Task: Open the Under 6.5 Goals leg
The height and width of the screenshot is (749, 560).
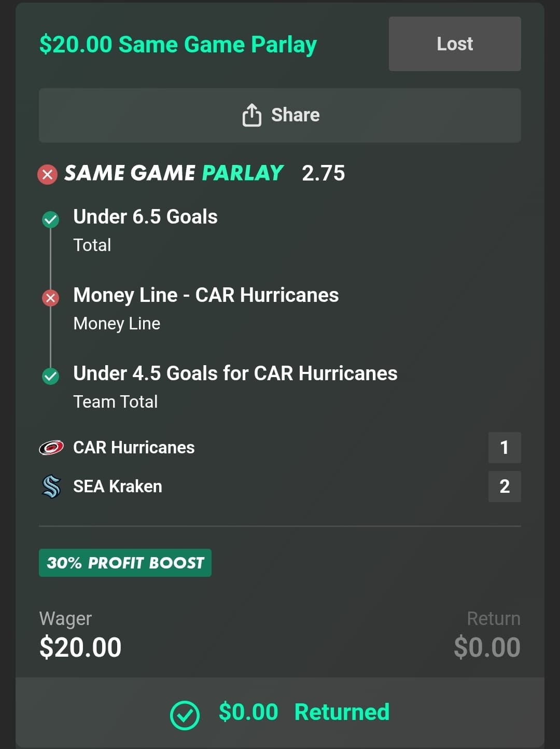Action: pos(145,217)
